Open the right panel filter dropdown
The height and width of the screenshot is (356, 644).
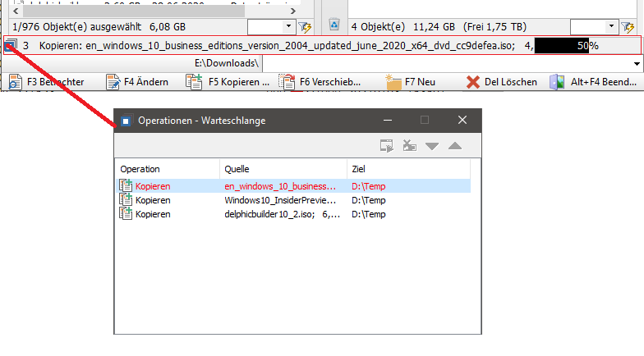tap(611, 27)
